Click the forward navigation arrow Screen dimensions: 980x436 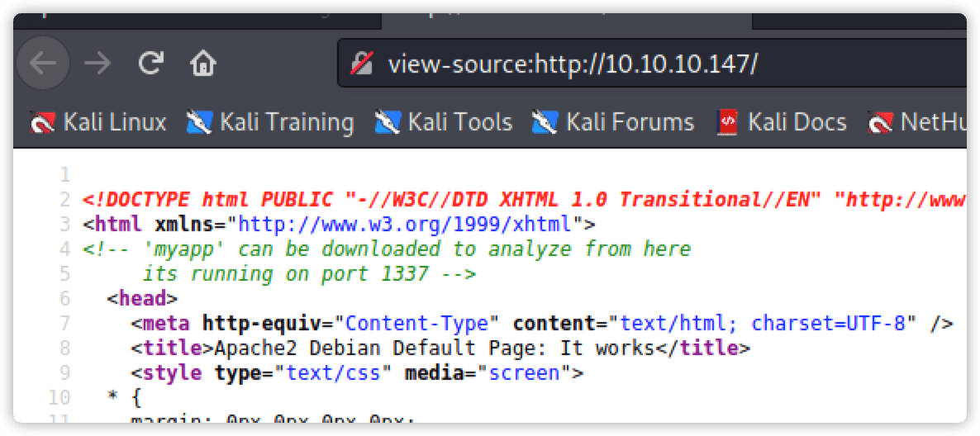pyautogui.click(x=98, y=64)
